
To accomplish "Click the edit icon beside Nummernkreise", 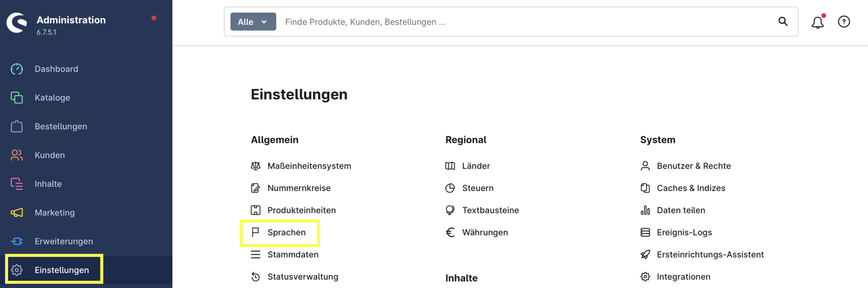I will click(x=256, y=188).
